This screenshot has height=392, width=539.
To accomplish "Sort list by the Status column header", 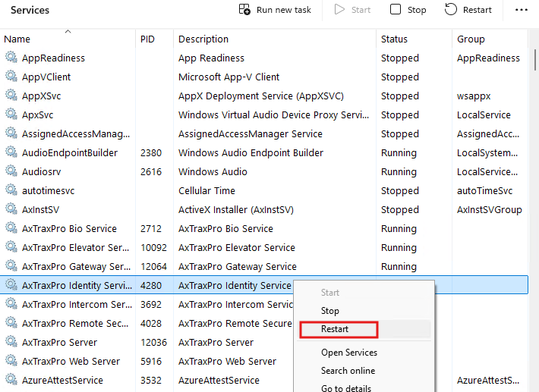I will click(x=394, y=39).
